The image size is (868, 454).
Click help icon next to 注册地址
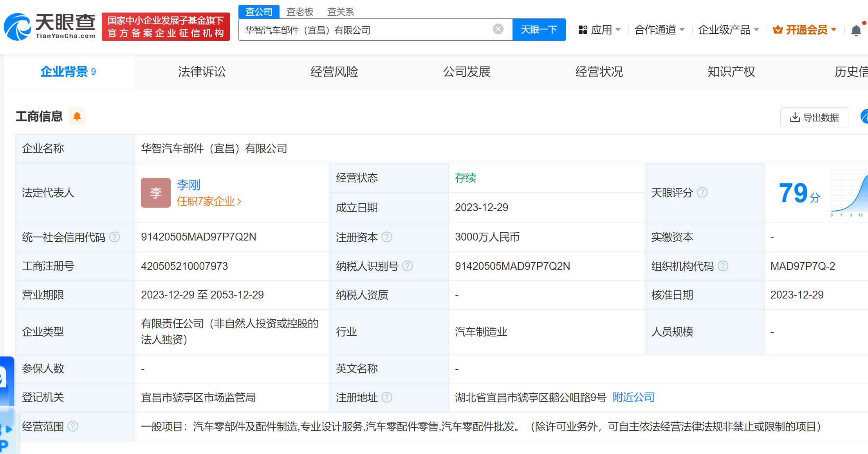point(387,397)
